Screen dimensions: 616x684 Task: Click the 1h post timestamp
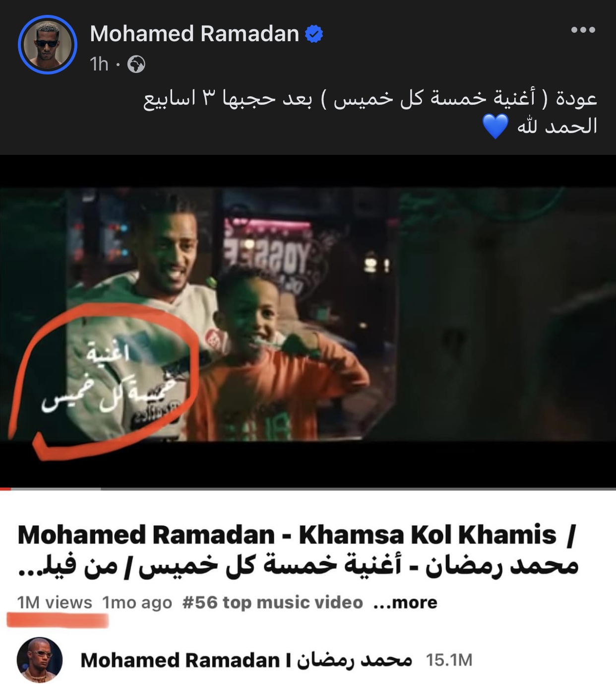[99, 64]
